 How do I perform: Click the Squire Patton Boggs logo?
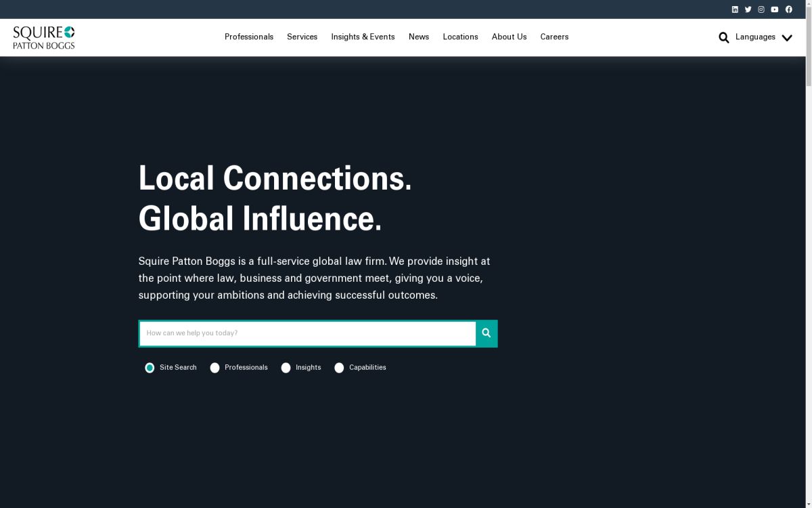click(x=44, y=37)
